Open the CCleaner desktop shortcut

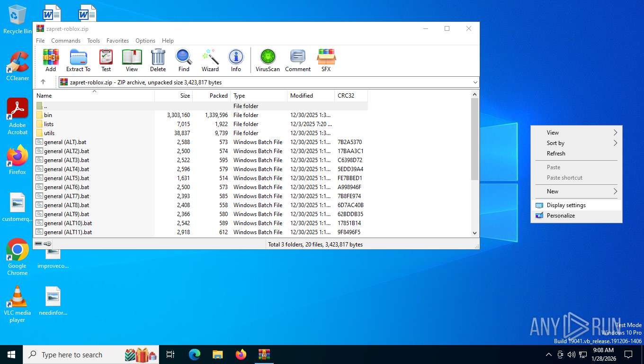click(x=18, y=66)
